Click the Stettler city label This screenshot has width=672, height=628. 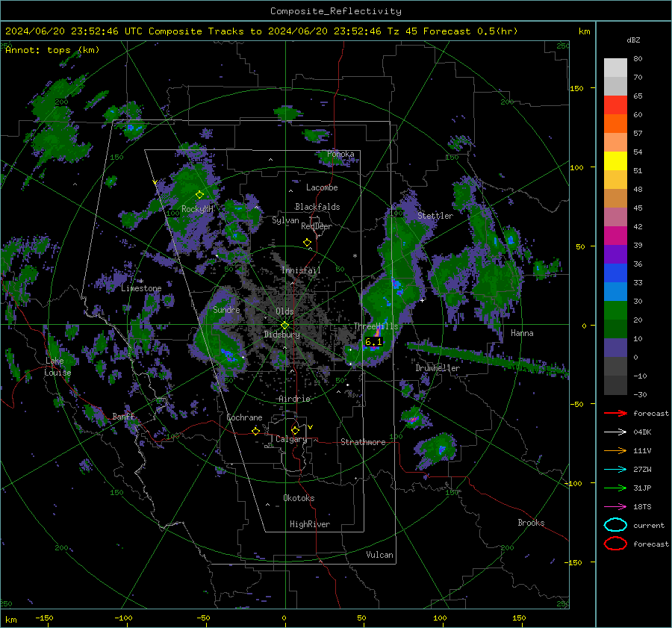(435, 216)
